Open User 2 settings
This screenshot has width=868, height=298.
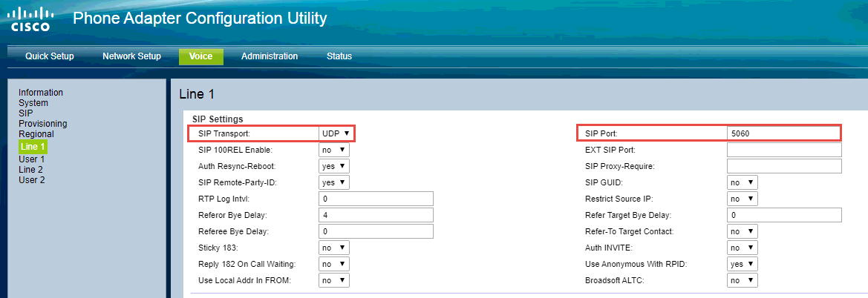click(x=31, y=179)
